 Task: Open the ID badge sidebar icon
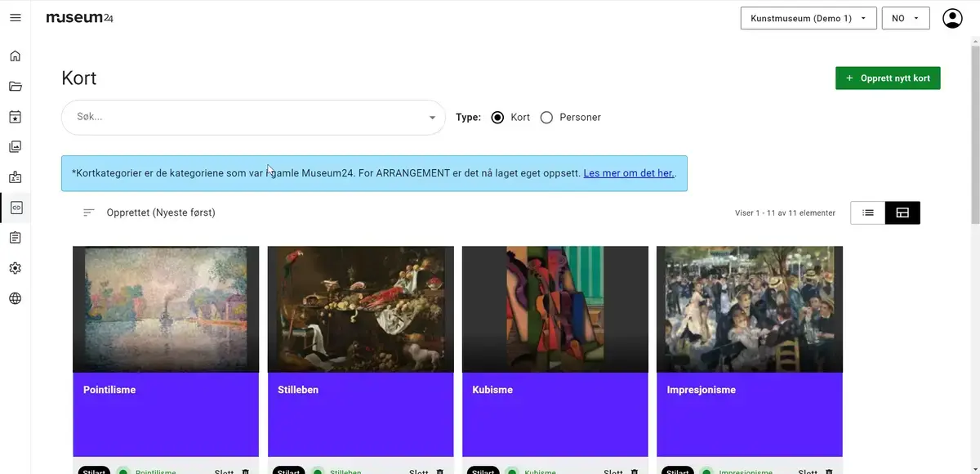(15, 177)
